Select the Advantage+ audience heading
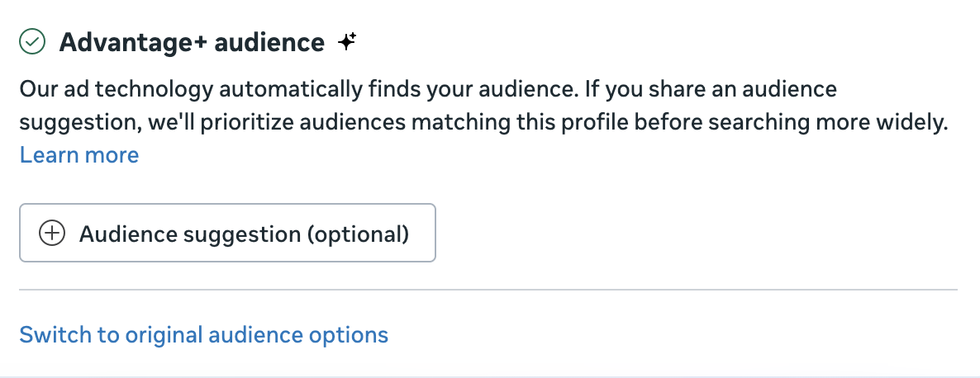The width and height of the screenshot is (980, 378). tap(192, 42)
